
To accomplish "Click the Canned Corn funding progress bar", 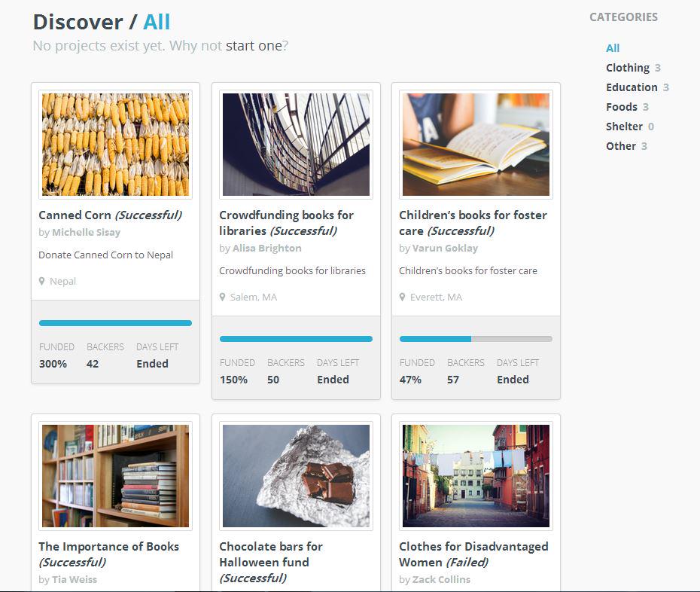I will coord(115,323).
